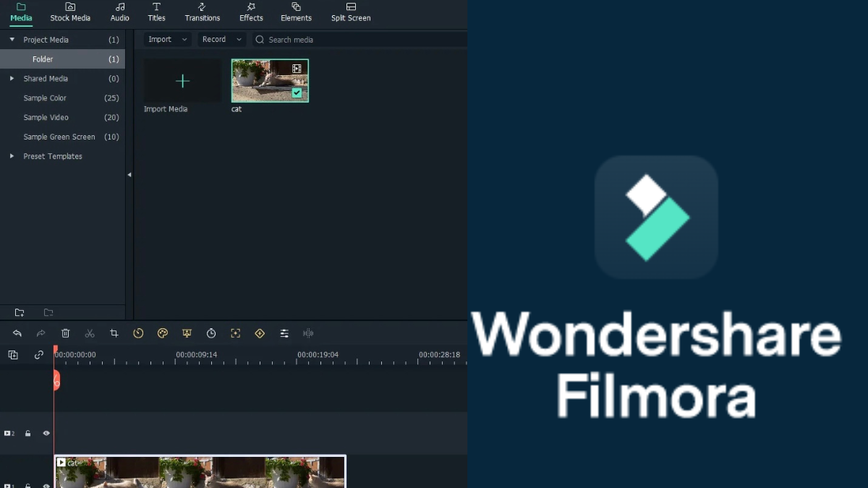Open the Effects tab

coord(251,12)
